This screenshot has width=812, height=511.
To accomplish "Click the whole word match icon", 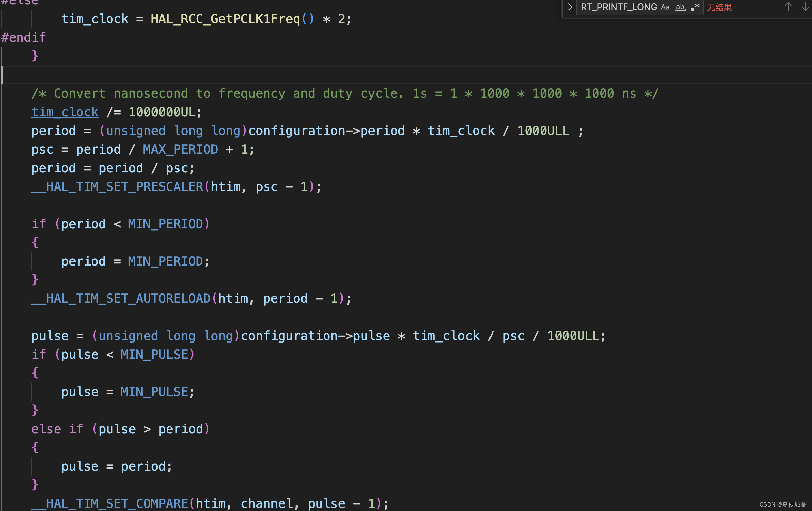I will [x=679, y=7].
